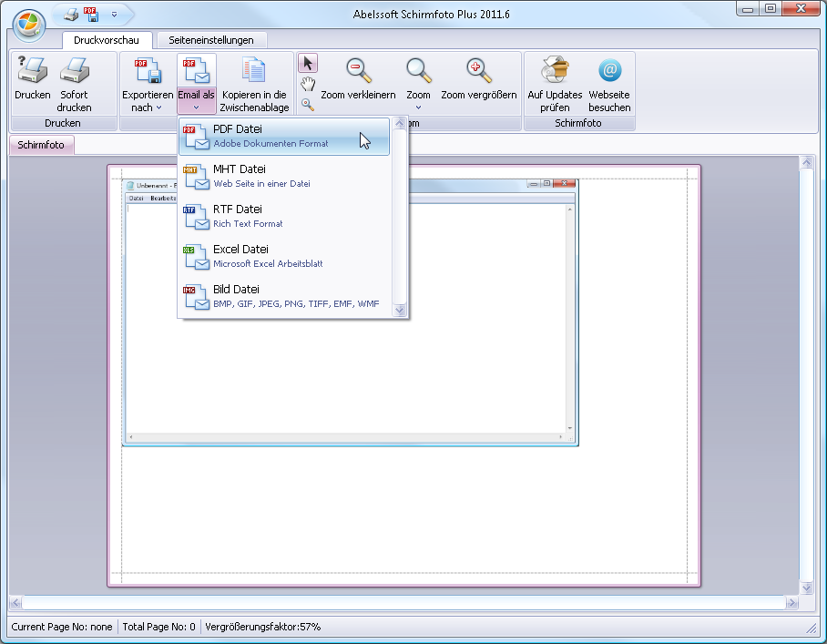
Task: Click Zoom verkleinern
Action: pyautogui.click(x=358, y=78)
